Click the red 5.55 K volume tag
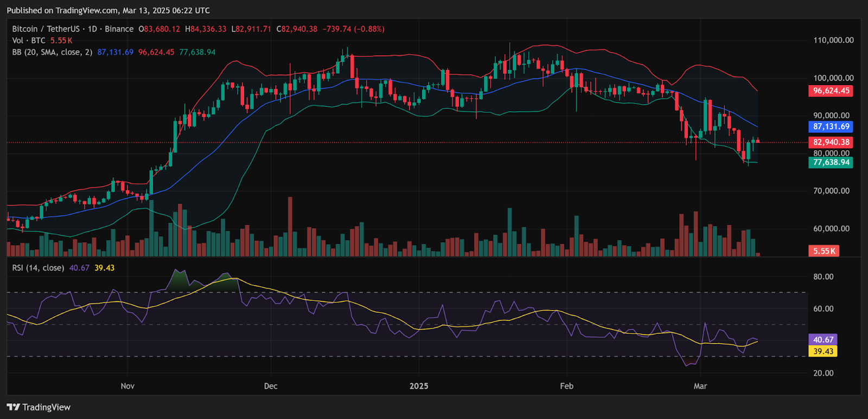This screenshot has height=419, width=868. (x=824, y=251)
